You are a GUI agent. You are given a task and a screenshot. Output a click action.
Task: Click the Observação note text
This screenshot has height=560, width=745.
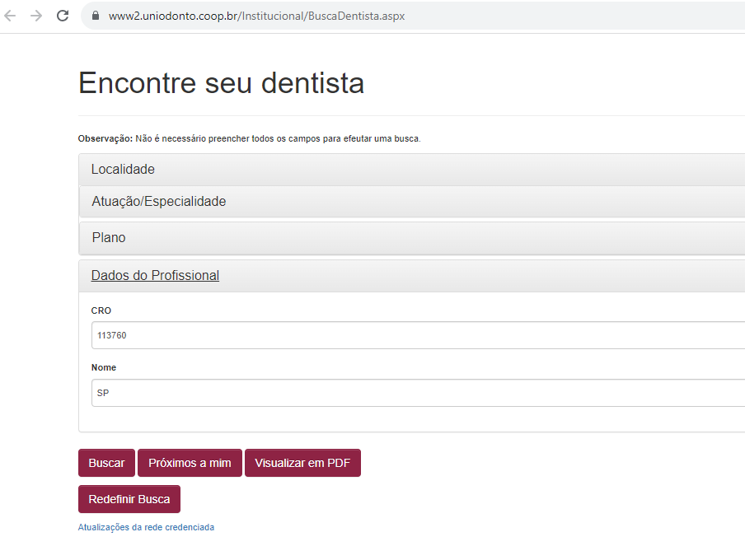(249, 138)
